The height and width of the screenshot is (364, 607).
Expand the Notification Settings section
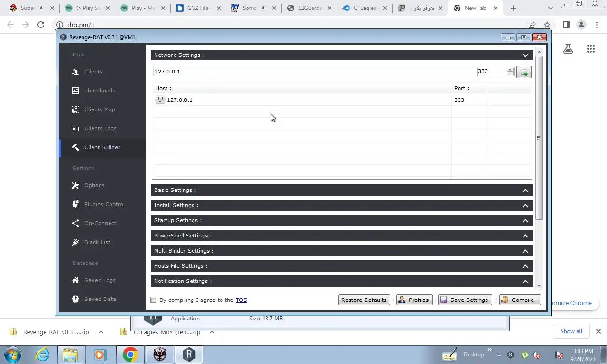coord(525,281)
